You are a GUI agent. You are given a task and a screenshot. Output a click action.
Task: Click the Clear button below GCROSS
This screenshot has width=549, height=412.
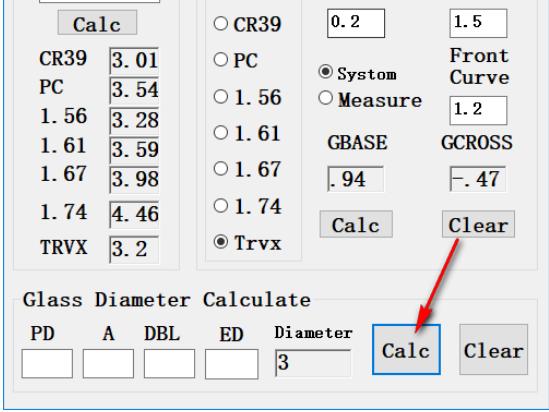pyautogui.click(x=478, y=224)
